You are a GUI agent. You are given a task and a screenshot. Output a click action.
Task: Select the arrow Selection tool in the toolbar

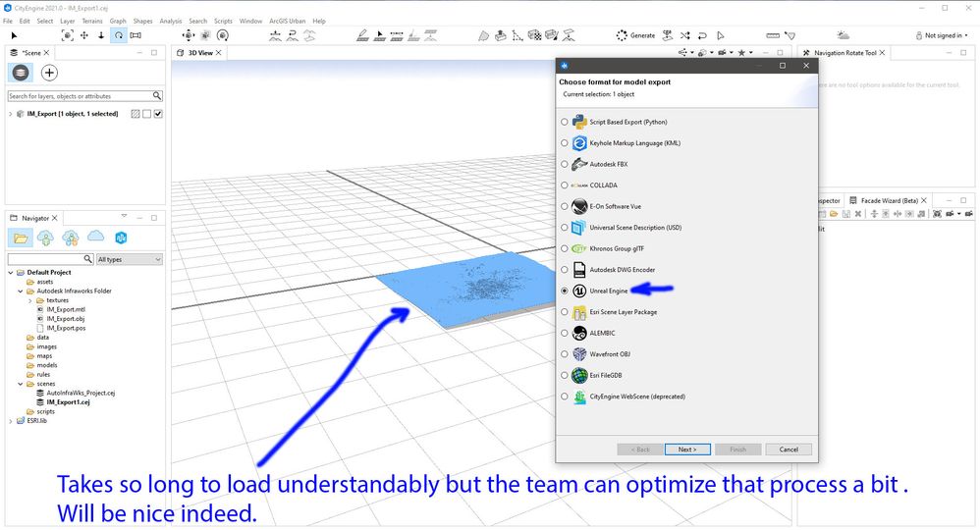15,35
